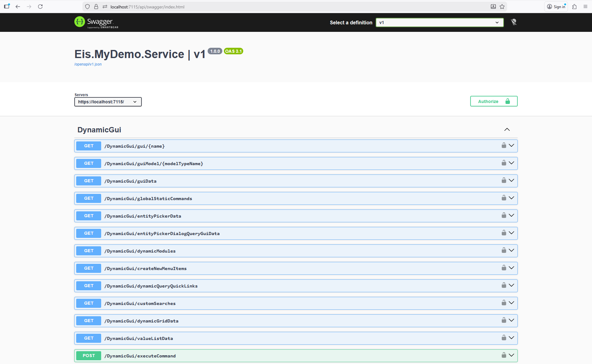Click the lock icon on guiModel/{modelTypeName} row

coord(504,163)
